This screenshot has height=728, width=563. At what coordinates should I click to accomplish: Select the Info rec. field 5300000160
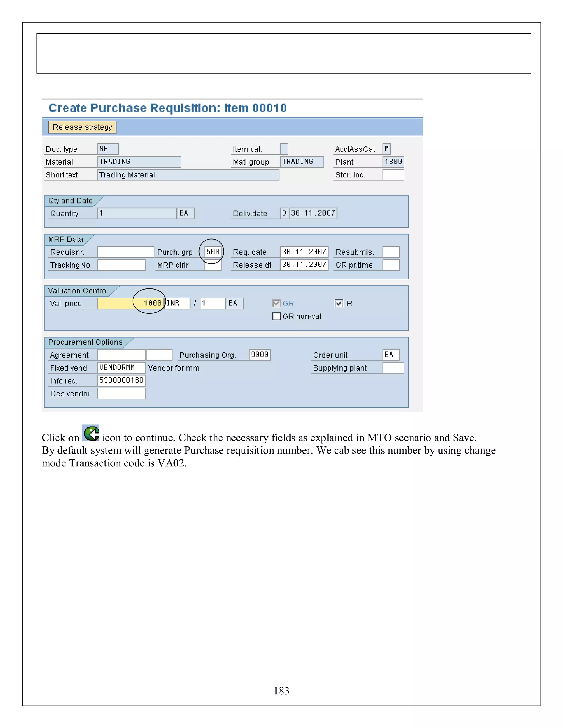click(x=121, y=380)
